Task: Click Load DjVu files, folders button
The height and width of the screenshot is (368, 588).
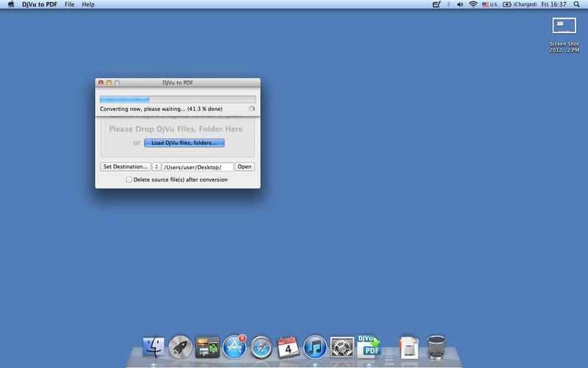Action: coord(184,143)
